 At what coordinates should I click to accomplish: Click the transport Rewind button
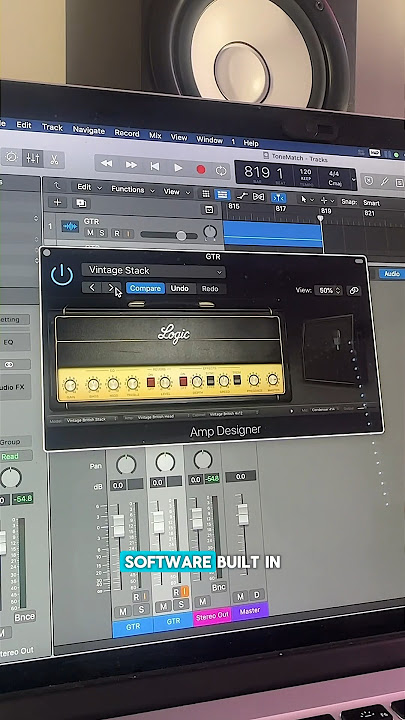(x=107, y=163)
